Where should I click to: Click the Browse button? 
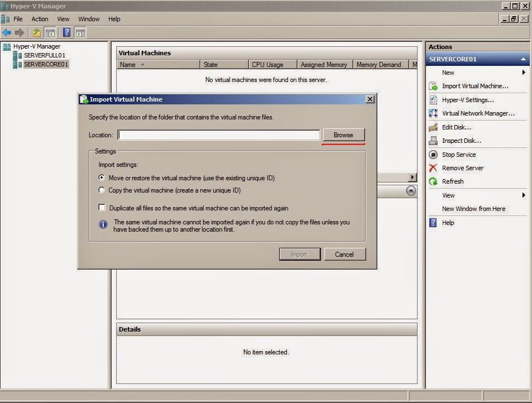344,135
